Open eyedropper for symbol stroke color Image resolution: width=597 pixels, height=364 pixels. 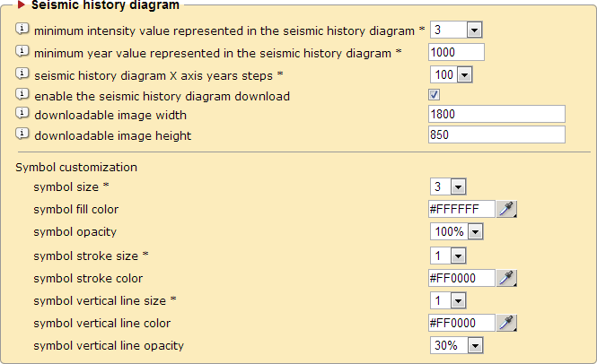[x=508, y=278]
